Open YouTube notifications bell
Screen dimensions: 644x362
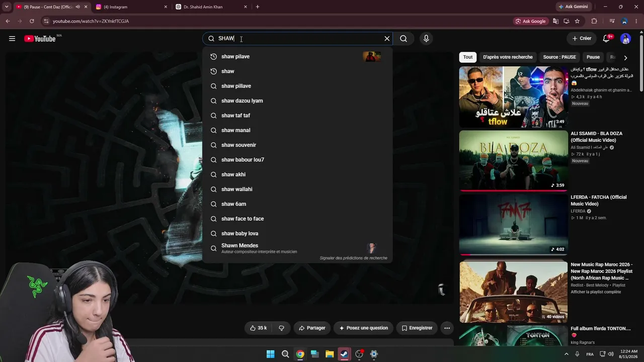tap(606, 39)
